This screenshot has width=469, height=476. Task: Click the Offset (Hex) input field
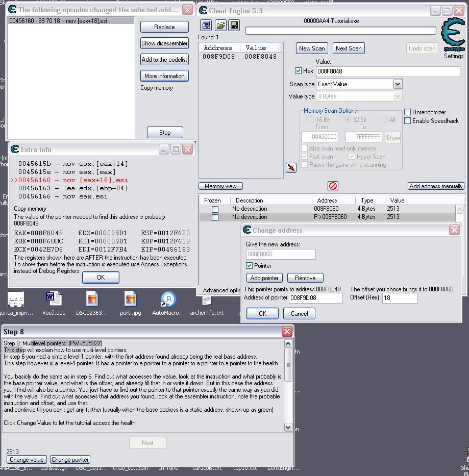(400, 298)
